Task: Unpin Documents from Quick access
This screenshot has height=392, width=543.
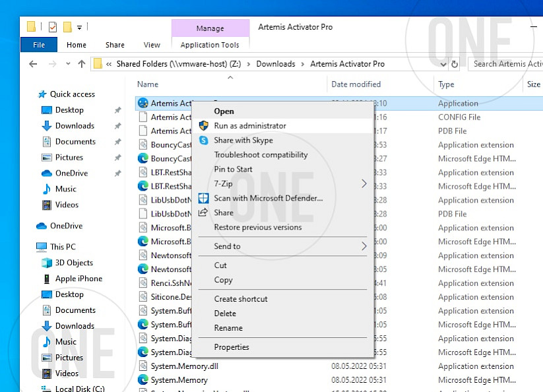Action: [117, 142]
